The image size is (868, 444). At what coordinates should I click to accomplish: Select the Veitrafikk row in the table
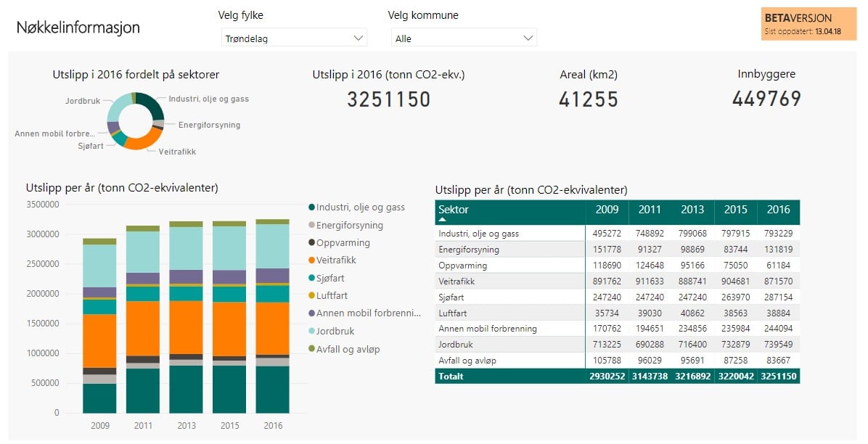617,281
